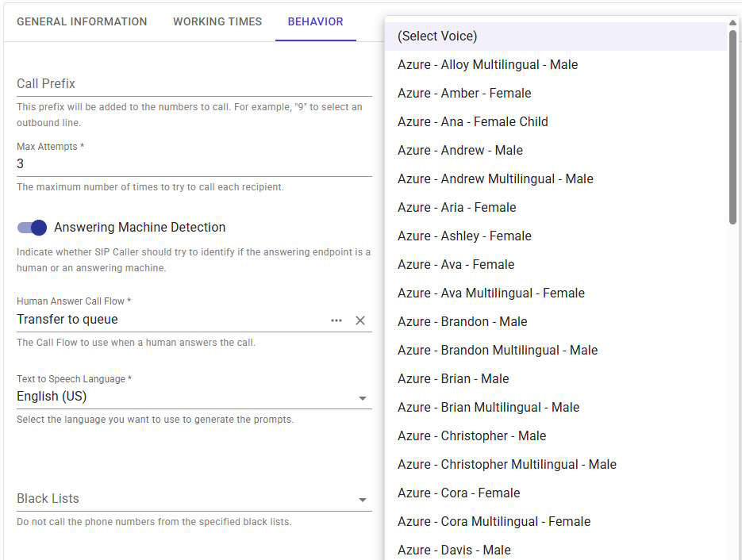Image resolution: width=742 pixels, height=560 pixels.
Task: Select Azure - Aria - Female option
Action: (457, 208)
